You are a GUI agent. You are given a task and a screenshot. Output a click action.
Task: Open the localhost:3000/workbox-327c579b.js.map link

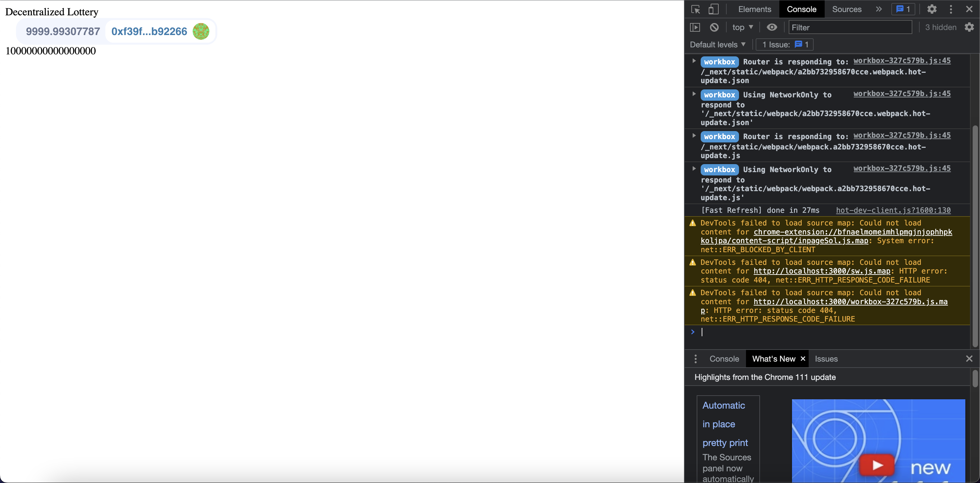tap(850, 302)
